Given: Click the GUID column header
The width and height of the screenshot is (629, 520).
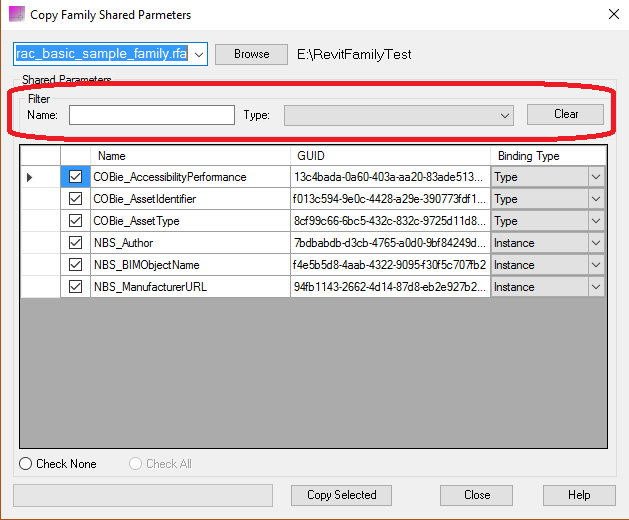Looking at the screenshot, I should pyautogui.click(x=390, y=156).
